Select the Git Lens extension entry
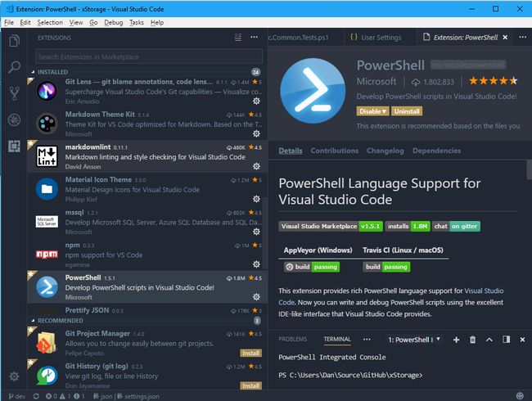 pyautogui.click(x=147, y=91)
